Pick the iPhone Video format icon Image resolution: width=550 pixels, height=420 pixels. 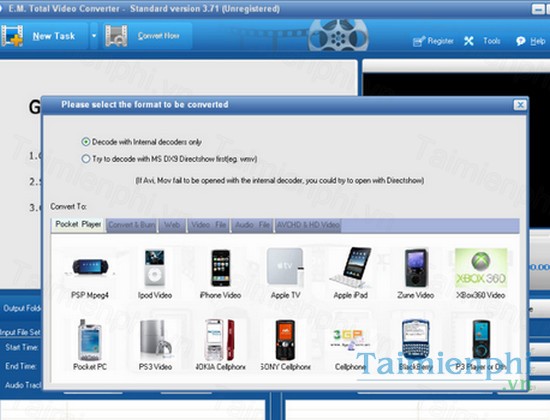pos(220,268)
